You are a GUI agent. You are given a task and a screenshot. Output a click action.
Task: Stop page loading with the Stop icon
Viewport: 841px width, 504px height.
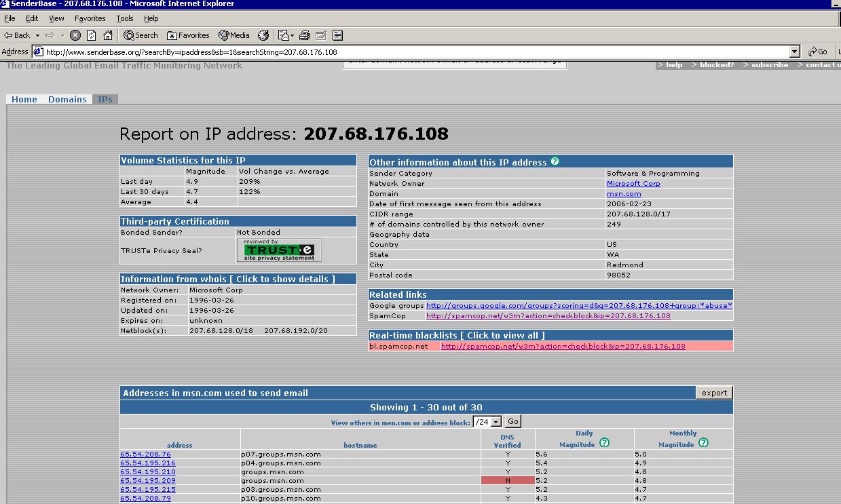click(75, 35)
